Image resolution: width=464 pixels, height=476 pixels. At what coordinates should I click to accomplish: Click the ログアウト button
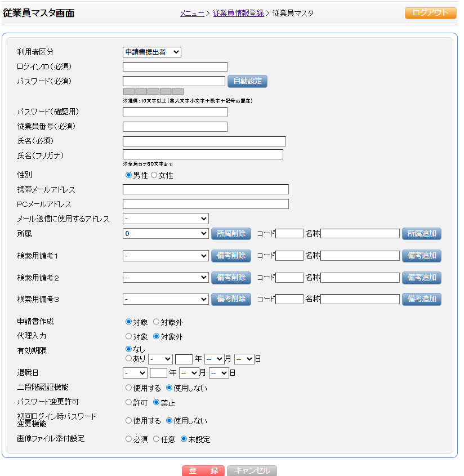pos(430,13)
